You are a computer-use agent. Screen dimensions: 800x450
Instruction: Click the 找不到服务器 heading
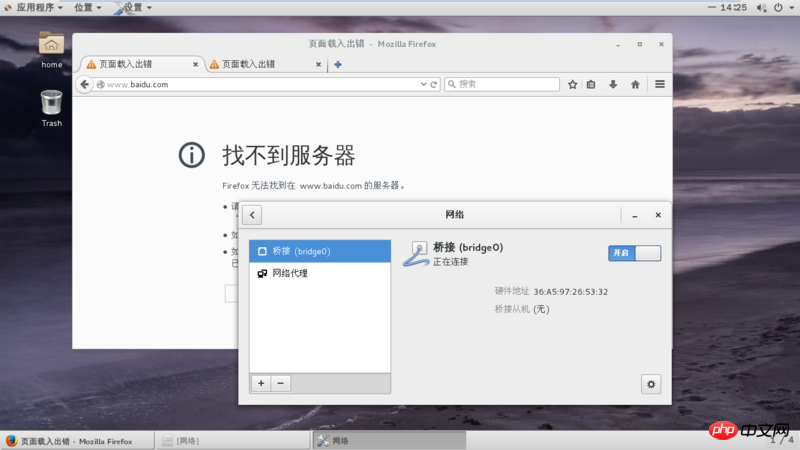coord(289,155)
